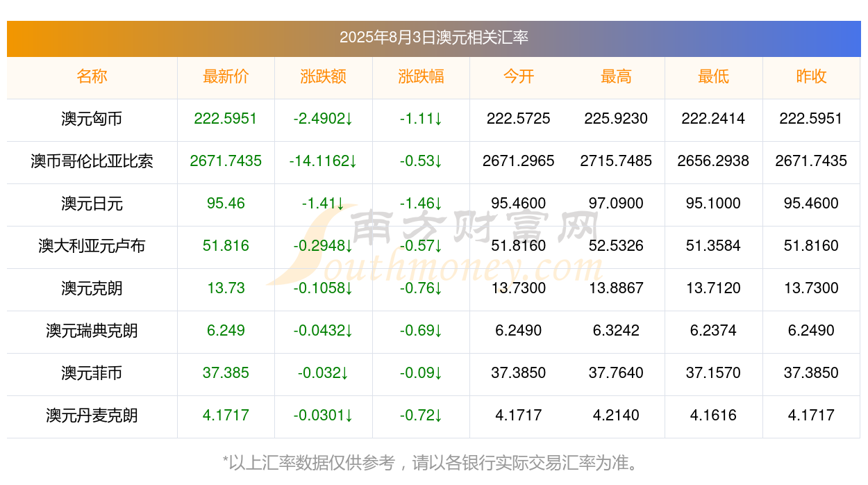Click the 涨跌额 column header
The height and width of the screenshot is (485, 868).
tap(324, 76)
